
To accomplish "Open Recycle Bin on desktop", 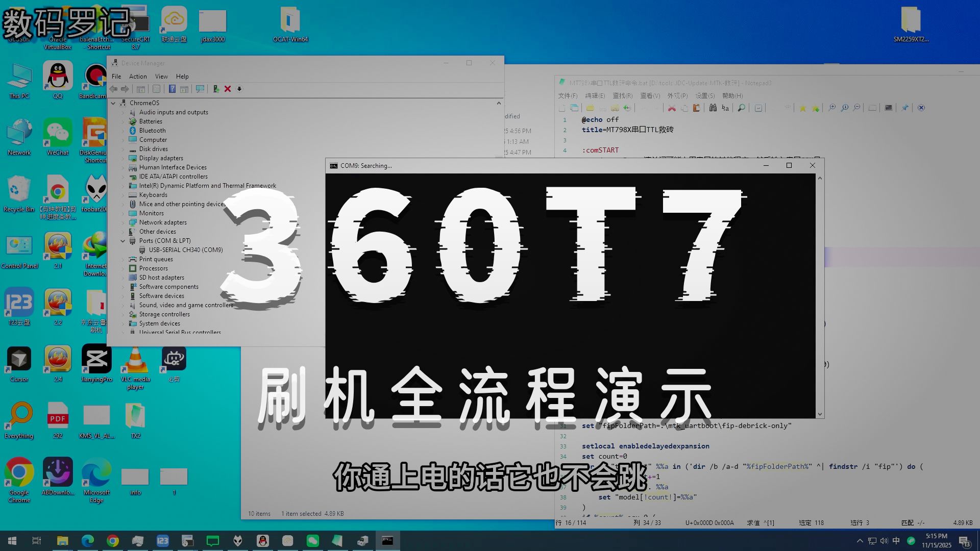I will point(19,194).
